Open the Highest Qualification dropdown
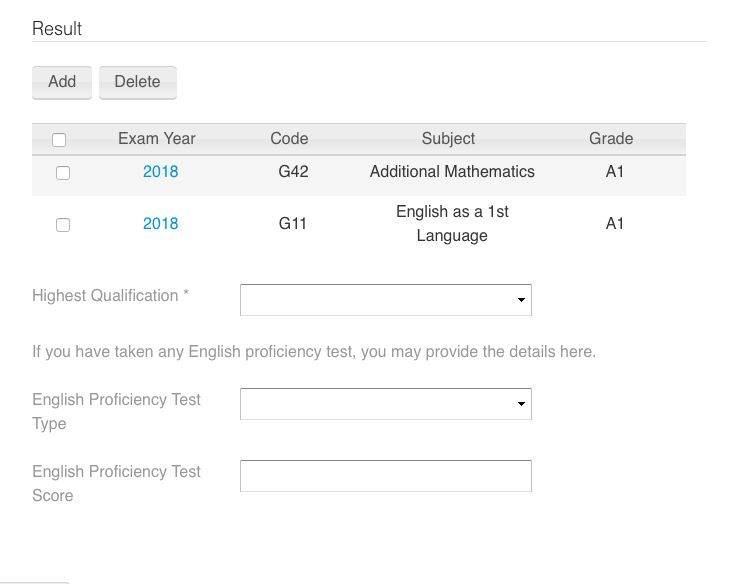The image size is (733, 584). 385,300
